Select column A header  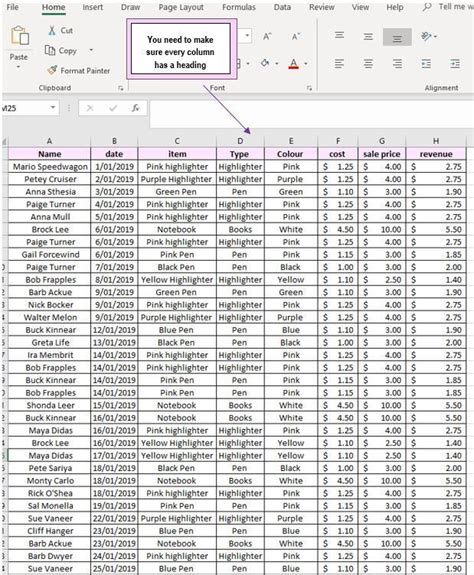coord(49,141)
